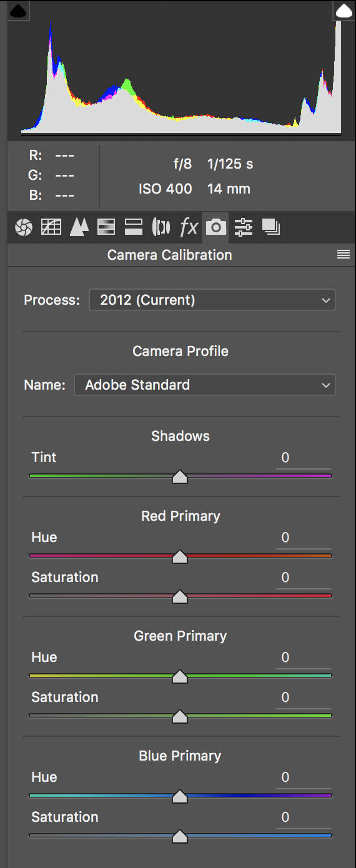Click the Blue Primary Hue value field
The width and height of the screenshot is (356, 868).
click(x=304, y=777)
